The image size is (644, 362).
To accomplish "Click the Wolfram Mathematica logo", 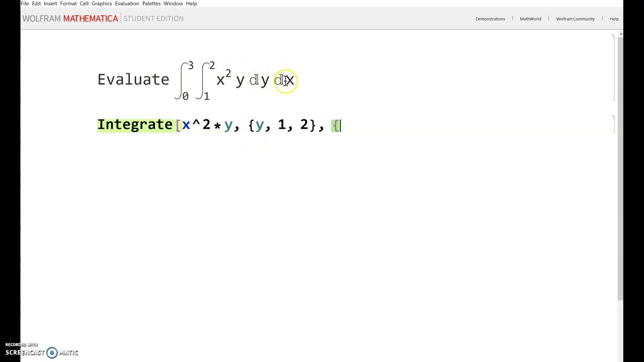I will [x=70, y=19].
